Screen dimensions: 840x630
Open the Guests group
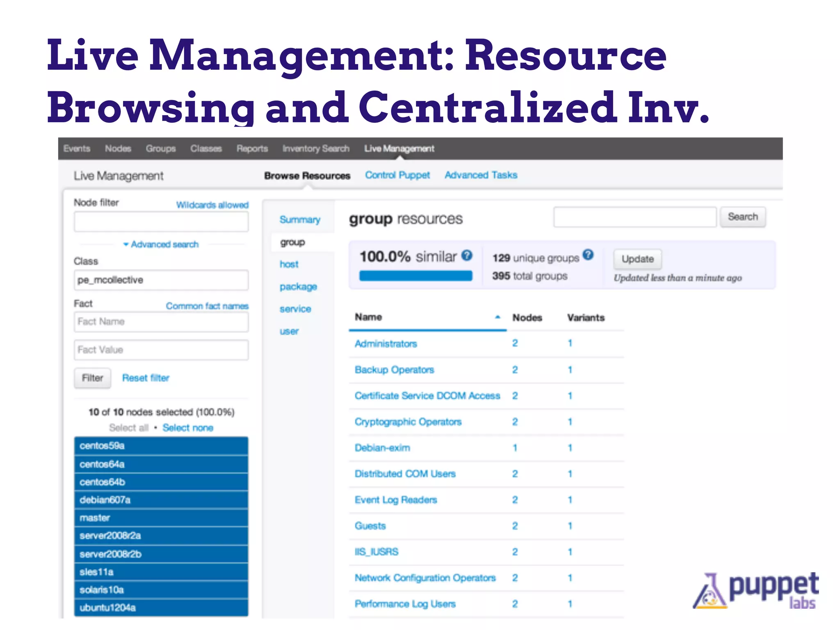pyautogui.click(x=370, y=526)
